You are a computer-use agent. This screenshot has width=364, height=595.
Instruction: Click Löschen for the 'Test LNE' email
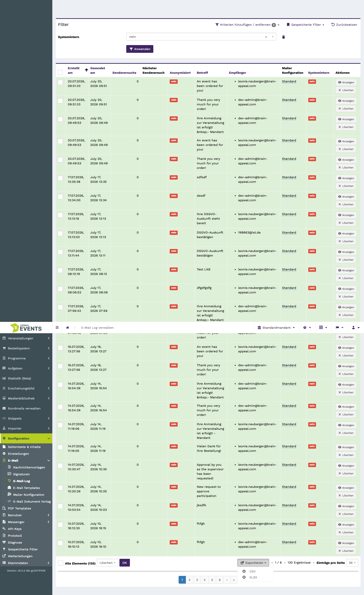[x=346, y=278]
